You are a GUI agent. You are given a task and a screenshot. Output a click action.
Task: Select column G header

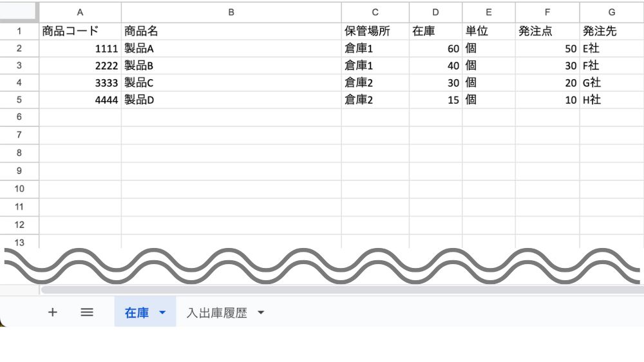[x=611, y=12]
